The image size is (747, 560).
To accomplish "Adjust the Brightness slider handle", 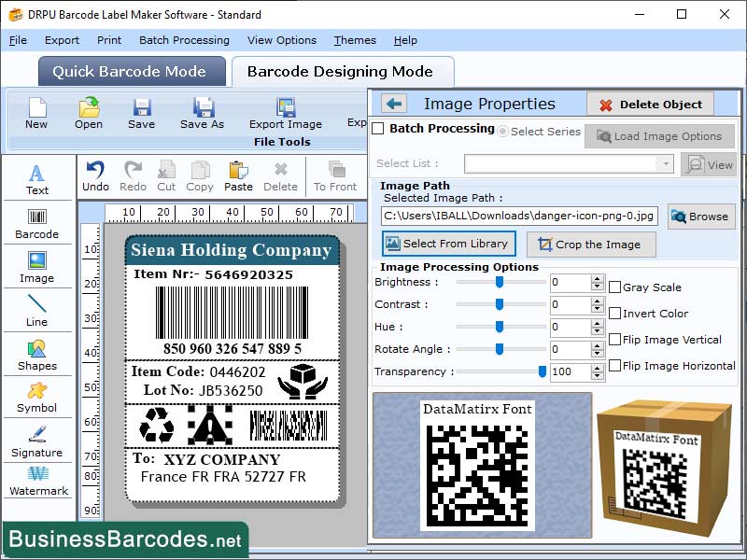I will [500, 282].
